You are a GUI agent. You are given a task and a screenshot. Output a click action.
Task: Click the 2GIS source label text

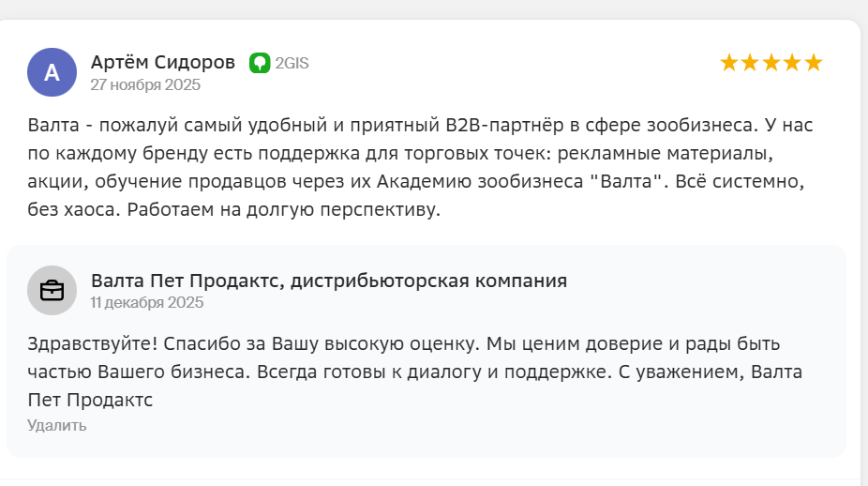[x=292, y=64]
